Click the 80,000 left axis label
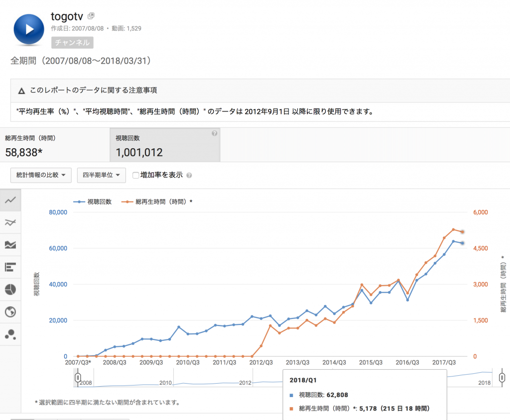This screenshot has width=510, height=420. (58, 212)
